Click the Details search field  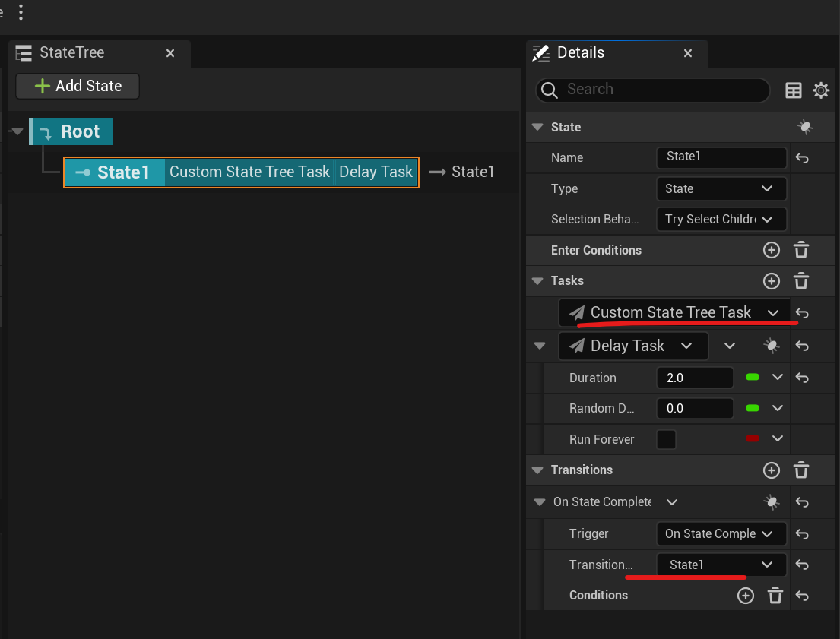click(x=654, y=90)
